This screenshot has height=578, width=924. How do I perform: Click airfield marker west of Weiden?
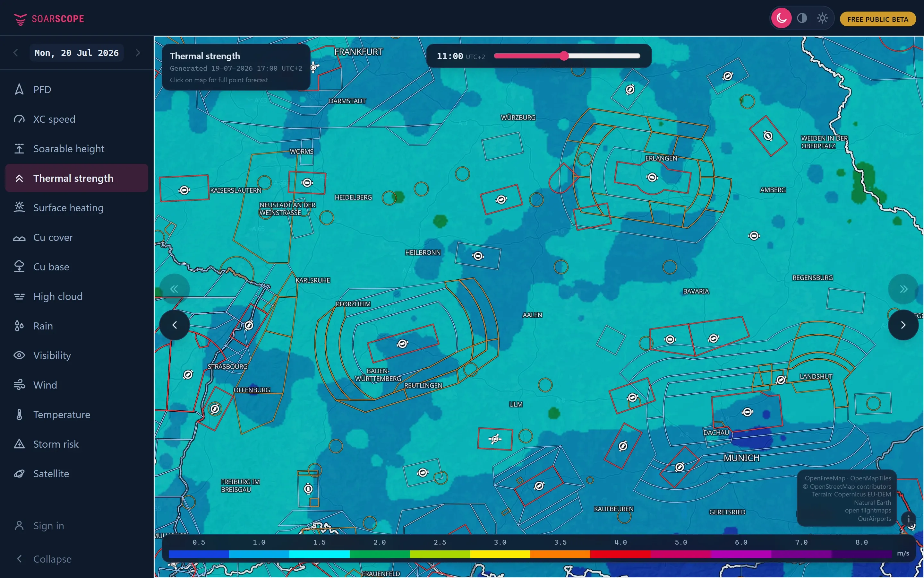(x=768, y=136)
